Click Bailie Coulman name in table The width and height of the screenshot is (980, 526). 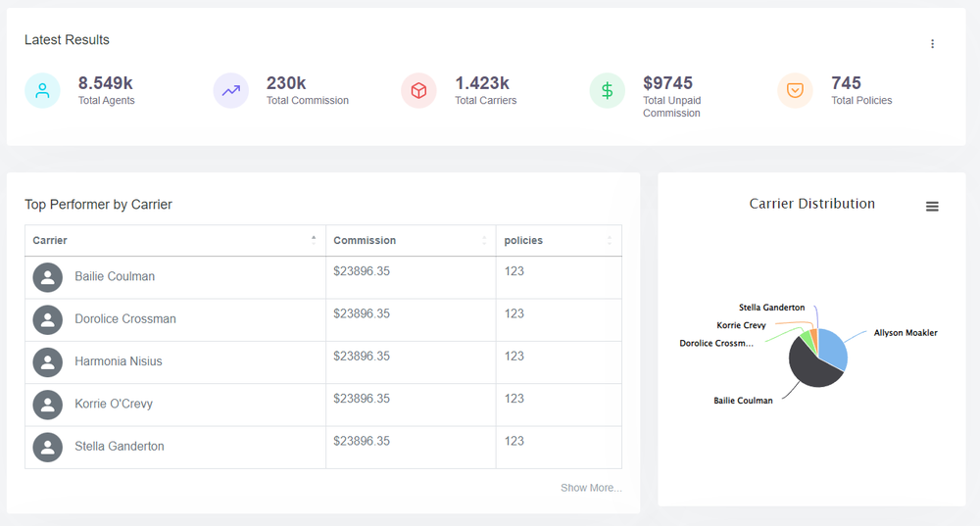coord(115,276)
